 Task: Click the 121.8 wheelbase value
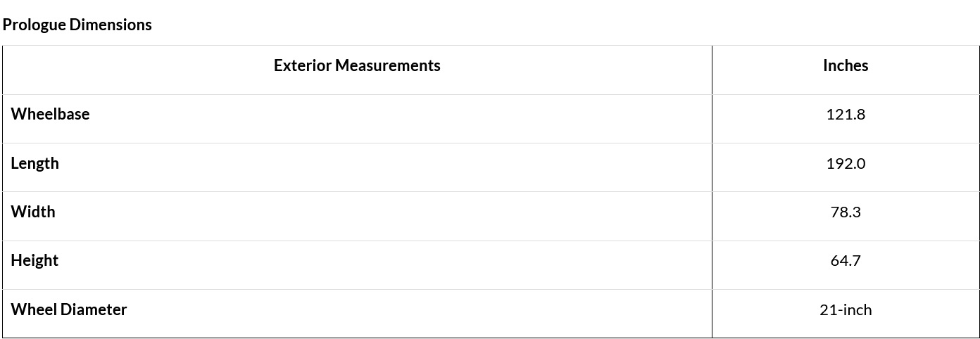click(846, 114)
